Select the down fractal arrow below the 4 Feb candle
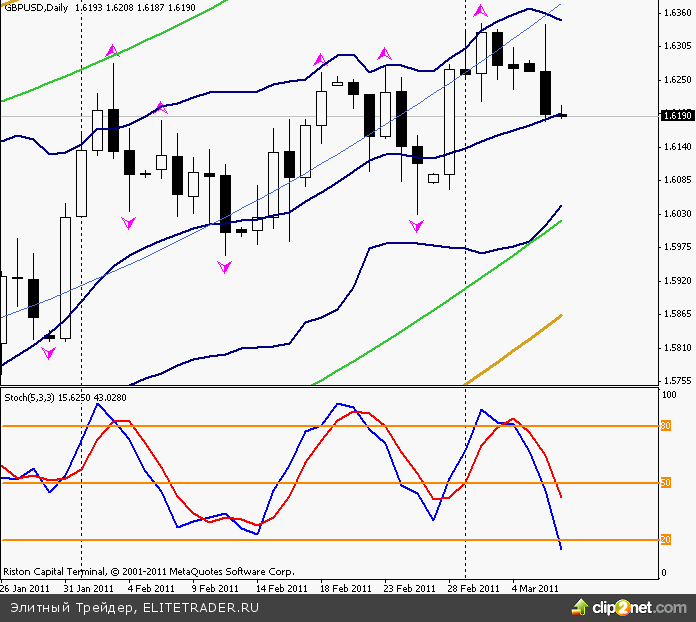 click(x=128, y=222)
